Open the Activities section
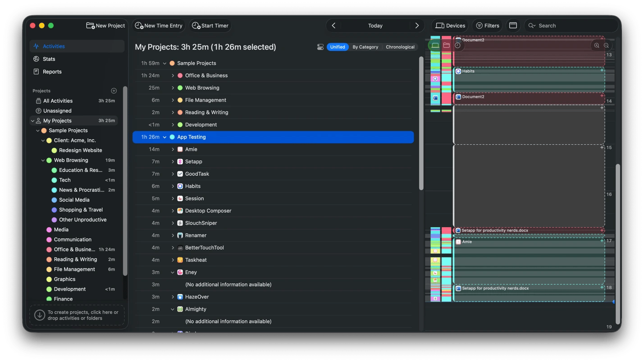 click(x=77, y=46)
